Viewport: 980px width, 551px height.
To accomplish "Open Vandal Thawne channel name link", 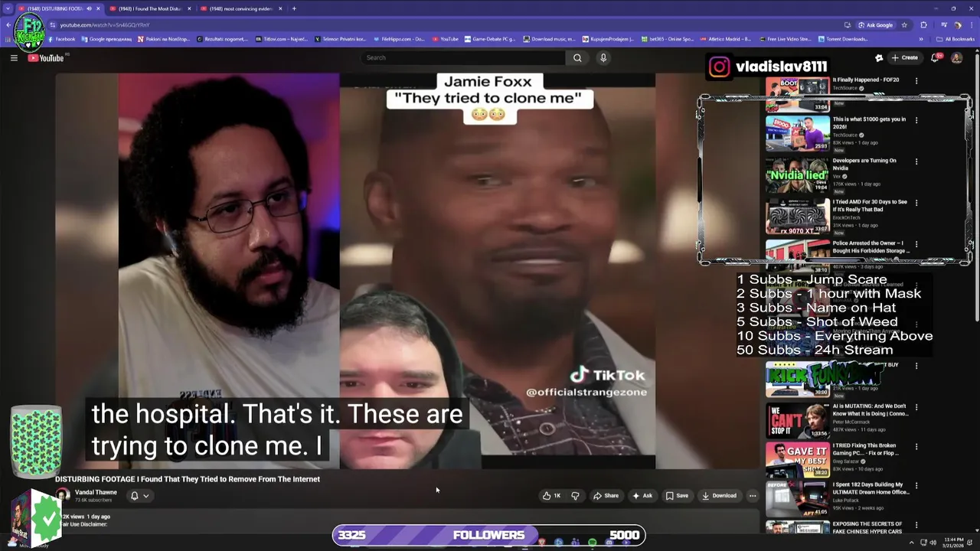I will coord(96,492).
